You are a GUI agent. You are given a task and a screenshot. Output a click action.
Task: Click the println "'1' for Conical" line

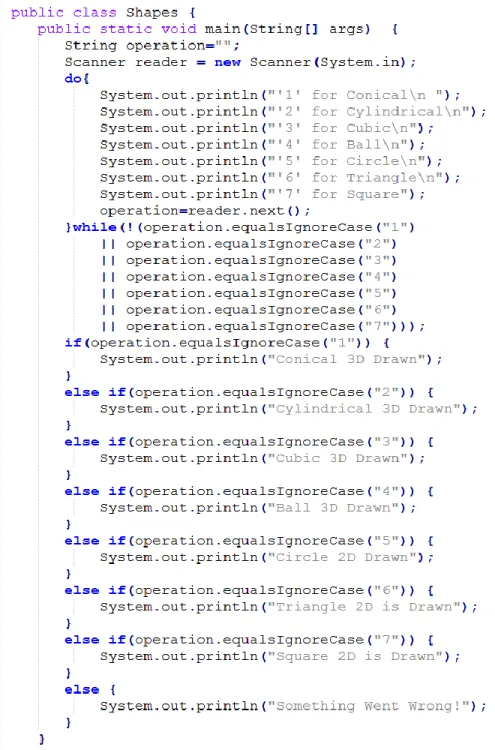280,95
